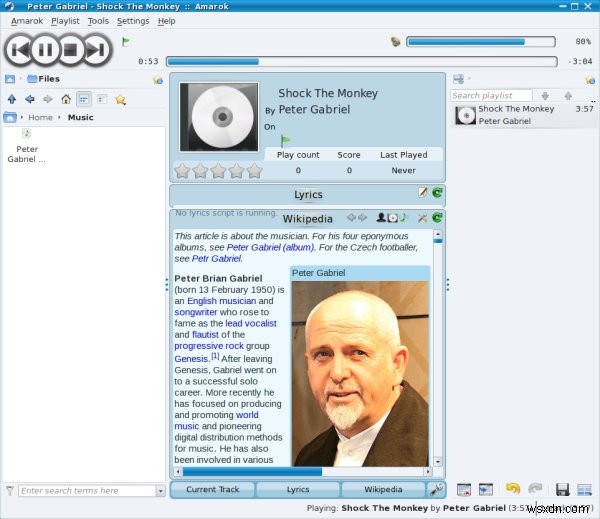Viewport: 600px width, 519px height.
Task: Open the Playlist menu
Action: click(65, 21)
